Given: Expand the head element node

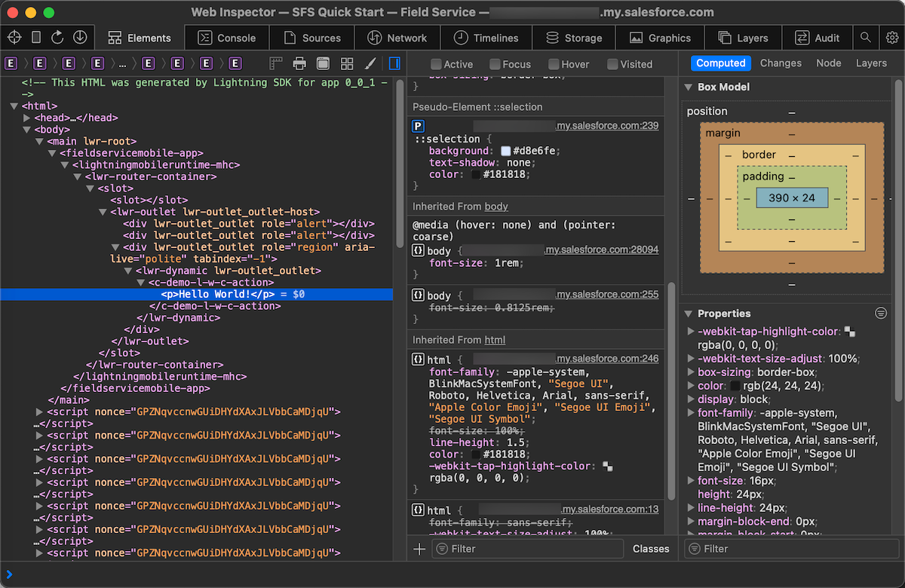Looking at the screenshot, I should pos(27,118).
